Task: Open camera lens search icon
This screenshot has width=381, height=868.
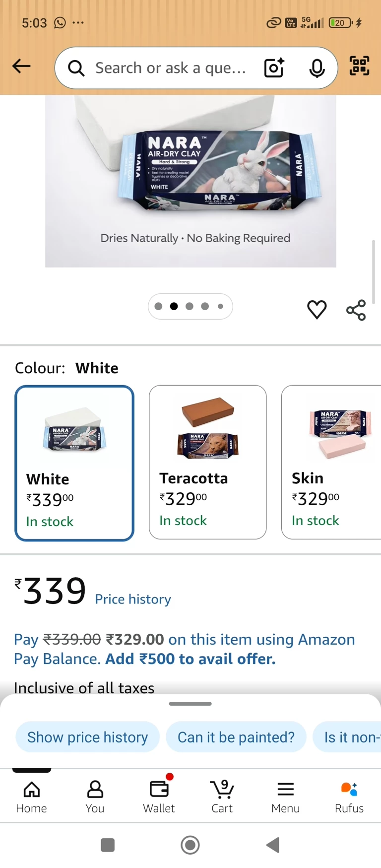Action: pyautogui.click(x=274, y=67)
